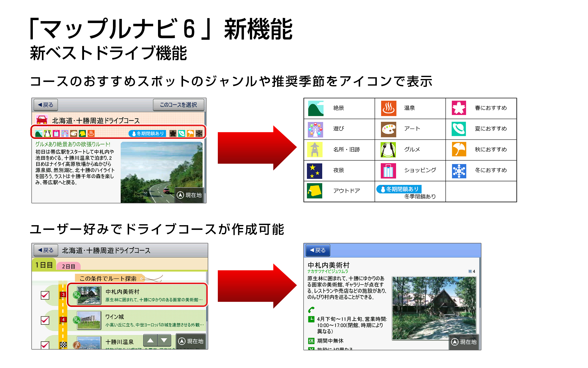Uncheck the 中札内美術村 stop checkbox

click(x=45, y=295)
